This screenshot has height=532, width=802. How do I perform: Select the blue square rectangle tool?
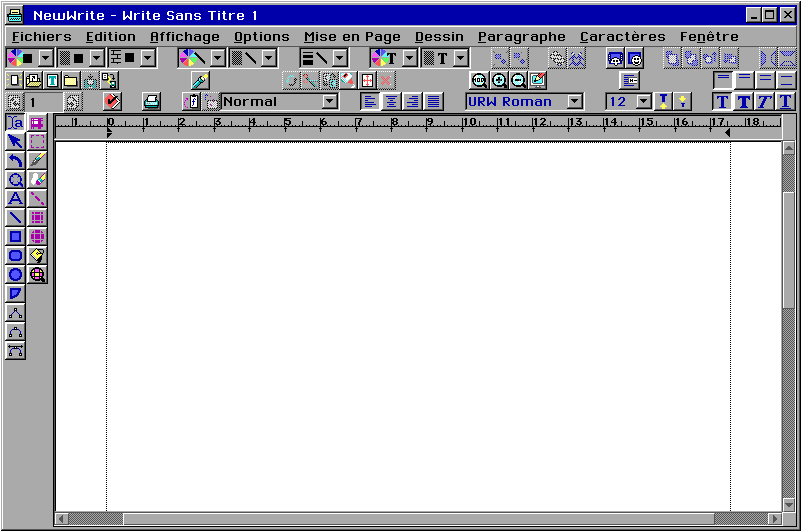(x=15, y=236)
